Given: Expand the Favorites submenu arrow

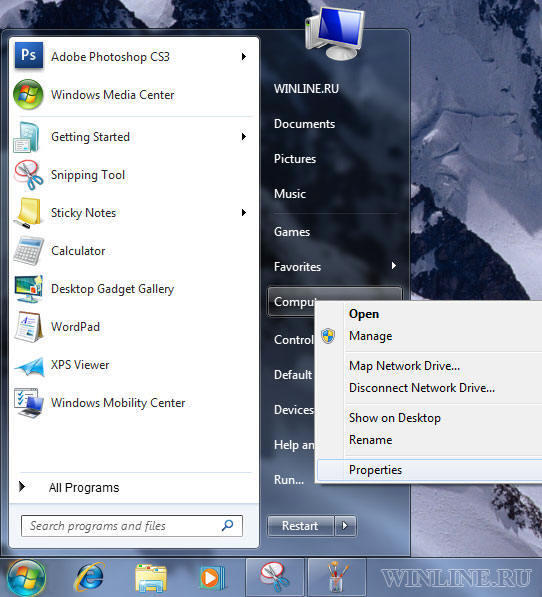Looking at the screenshot, I should [x=394, y=265].
